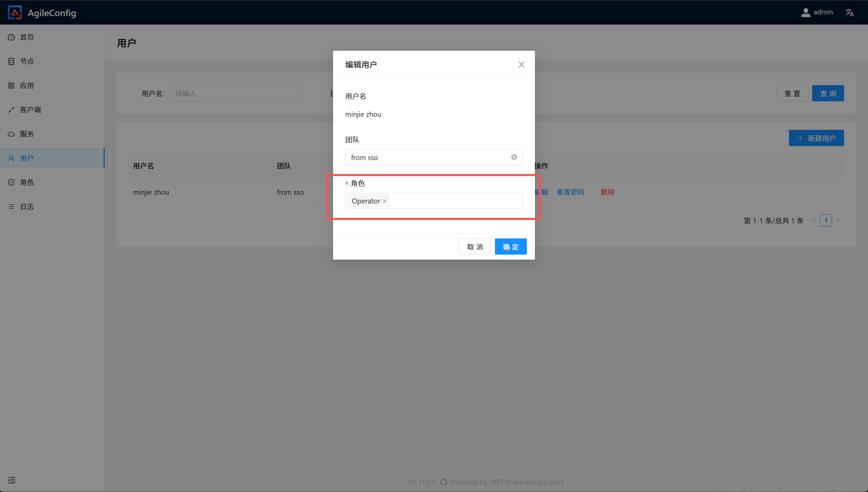Clear the 'from sso' team field
This screenshot has width=868, height=492.
coord(514,157)
